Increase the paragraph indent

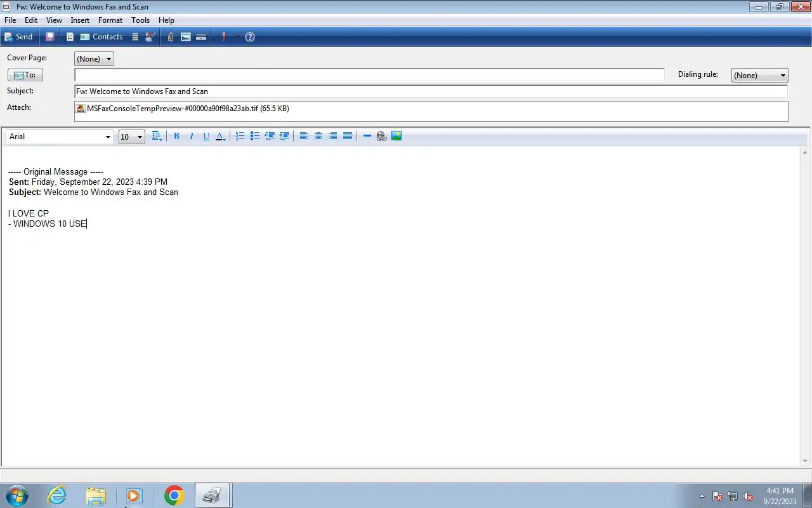pyautogui.click(x=284, y=136)
